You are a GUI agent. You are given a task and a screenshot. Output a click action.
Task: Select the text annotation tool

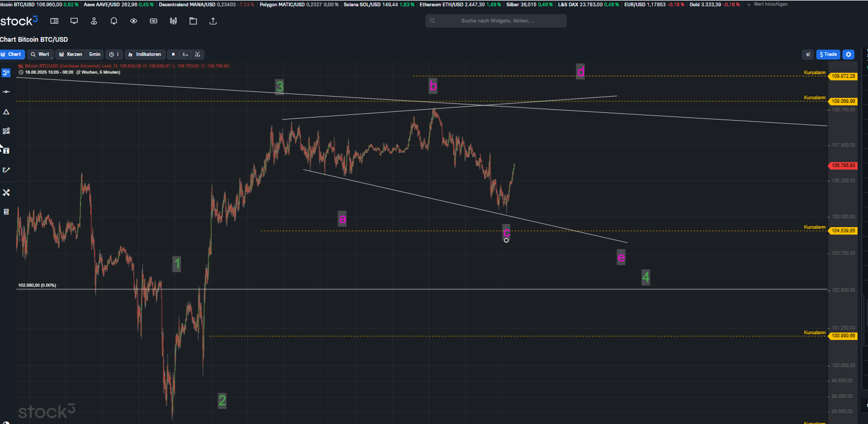click(x=6, y=150)
